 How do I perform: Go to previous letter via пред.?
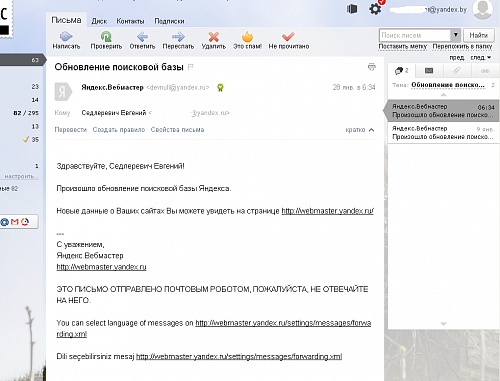[457, 58]
